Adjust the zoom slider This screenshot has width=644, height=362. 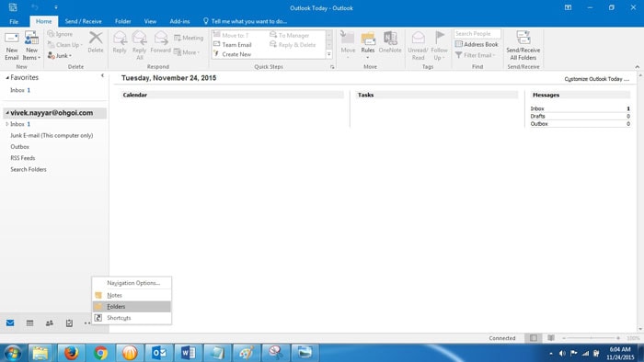point(592,338)
